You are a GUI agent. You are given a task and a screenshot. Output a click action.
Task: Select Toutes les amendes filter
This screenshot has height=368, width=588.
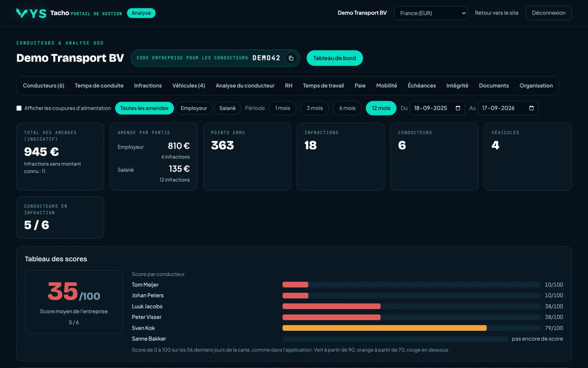[144, 108]
